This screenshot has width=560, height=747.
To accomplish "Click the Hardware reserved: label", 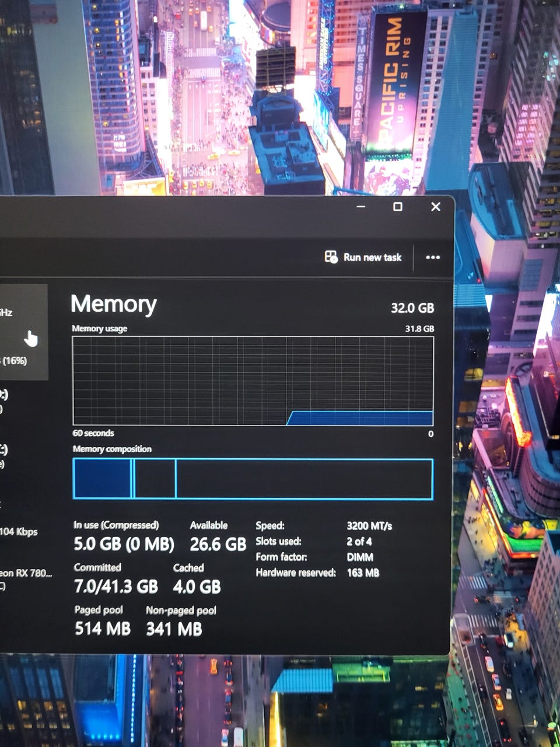I will (296, 573).
